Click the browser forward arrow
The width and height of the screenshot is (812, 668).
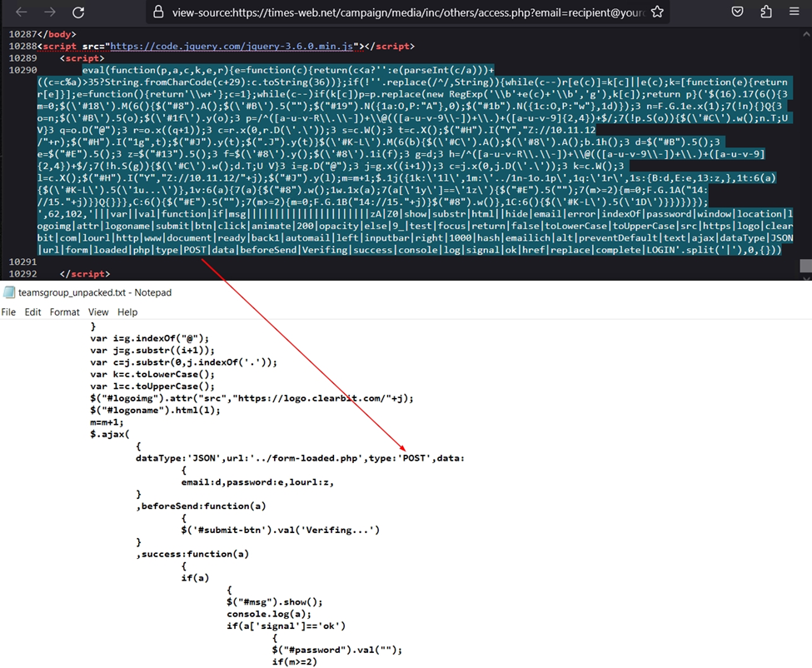[x=50, y=12]
